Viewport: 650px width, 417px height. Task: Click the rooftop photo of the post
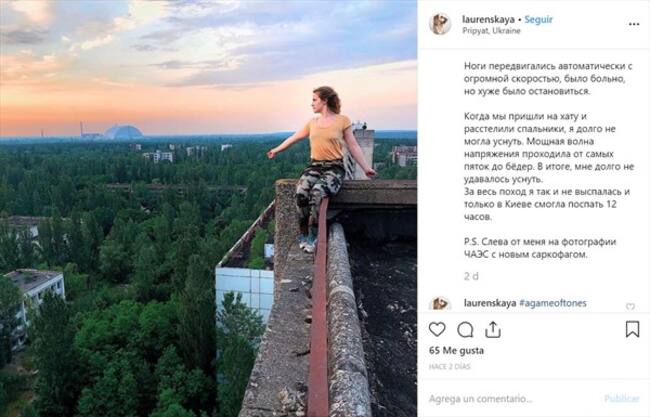point(208,208)
